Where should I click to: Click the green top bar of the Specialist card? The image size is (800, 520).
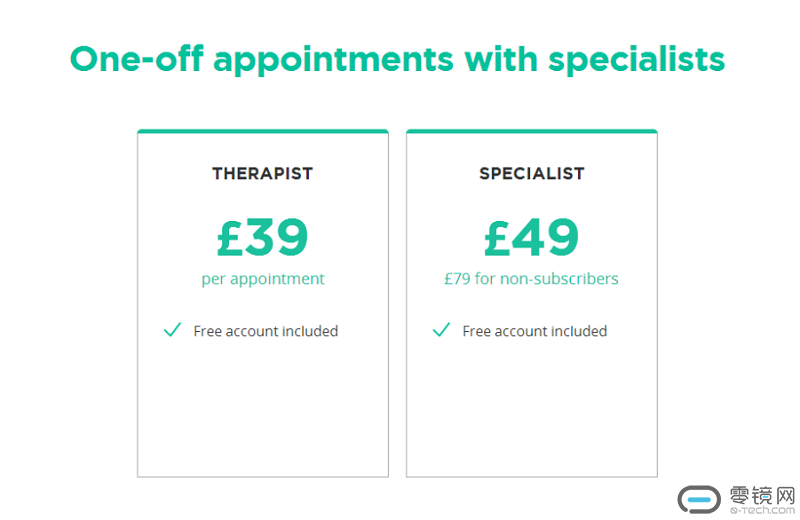click(531, 131)
